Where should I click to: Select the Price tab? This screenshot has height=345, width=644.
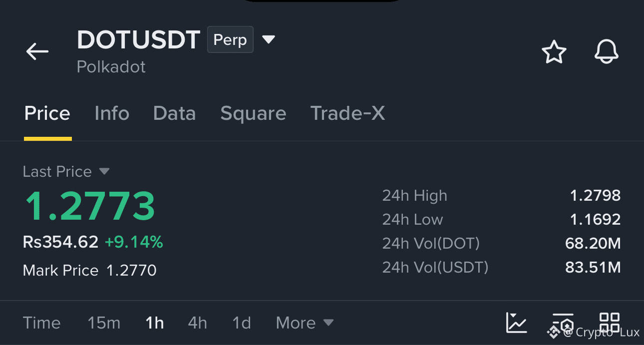pos(47,114)
